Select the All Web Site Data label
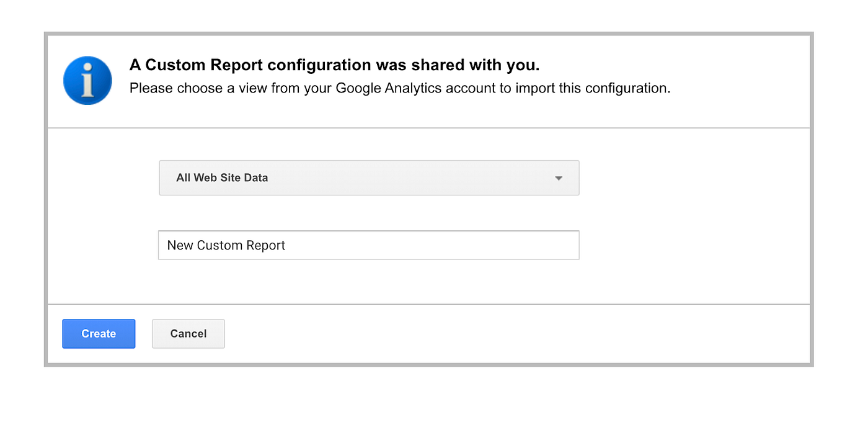868x422 pixels. point(222,178)
